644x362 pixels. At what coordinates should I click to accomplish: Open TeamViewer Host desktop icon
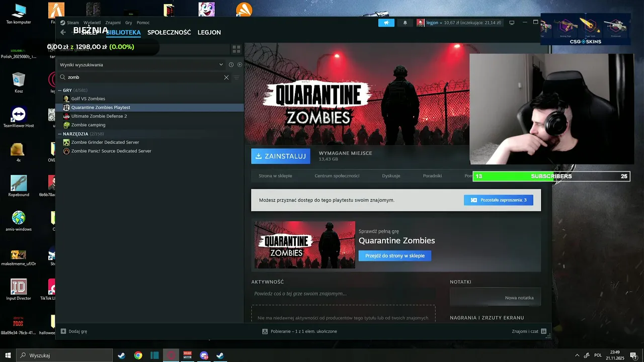[x=19, y=118]
